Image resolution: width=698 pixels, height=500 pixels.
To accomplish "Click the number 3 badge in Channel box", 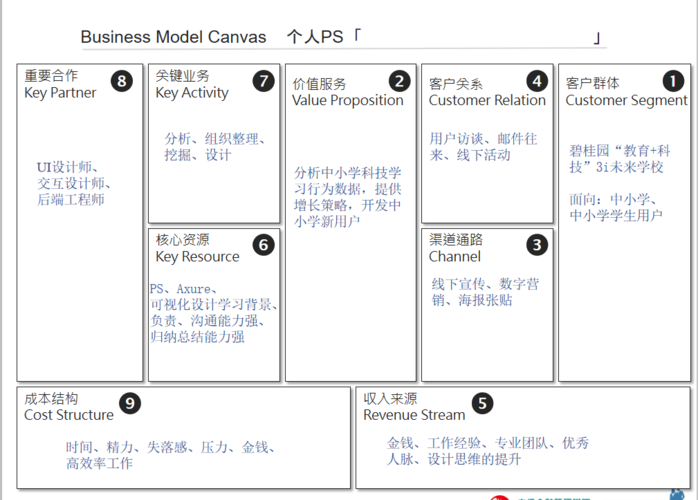I will pos(538,243).
